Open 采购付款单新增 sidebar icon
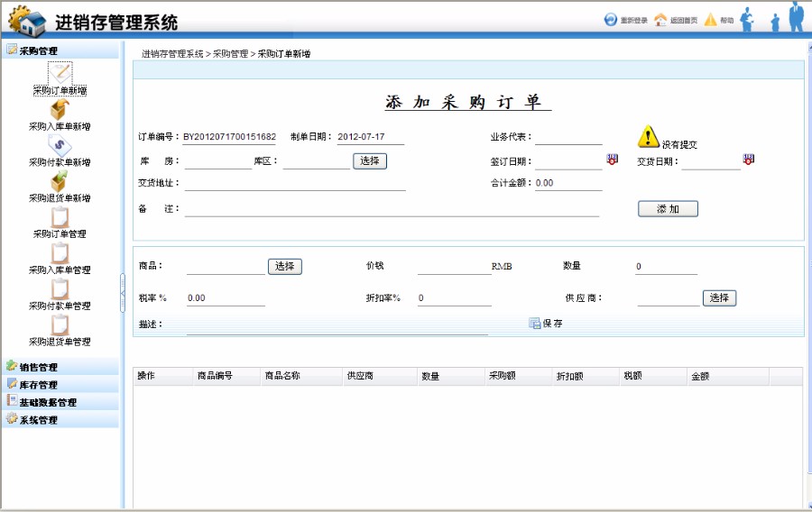812x512 pixels. (60, 145)
